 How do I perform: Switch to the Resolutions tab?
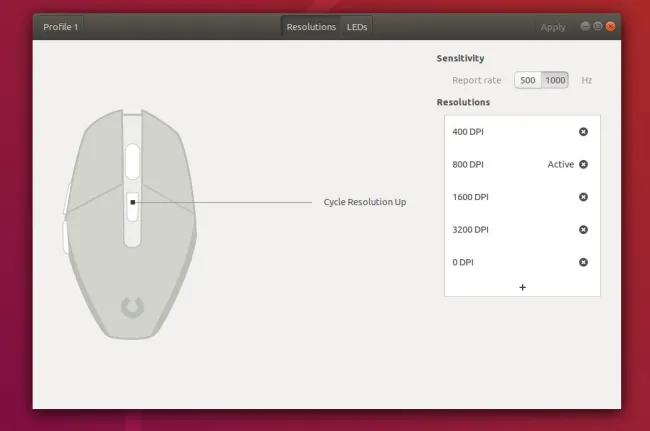click(311, 27)
